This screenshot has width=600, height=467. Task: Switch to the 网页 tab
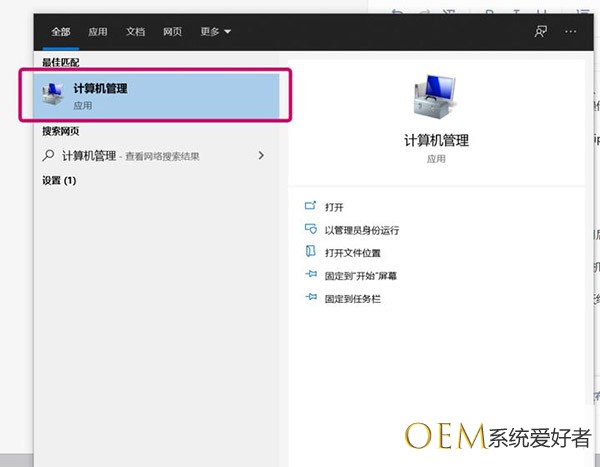click(x=172, y=31)
